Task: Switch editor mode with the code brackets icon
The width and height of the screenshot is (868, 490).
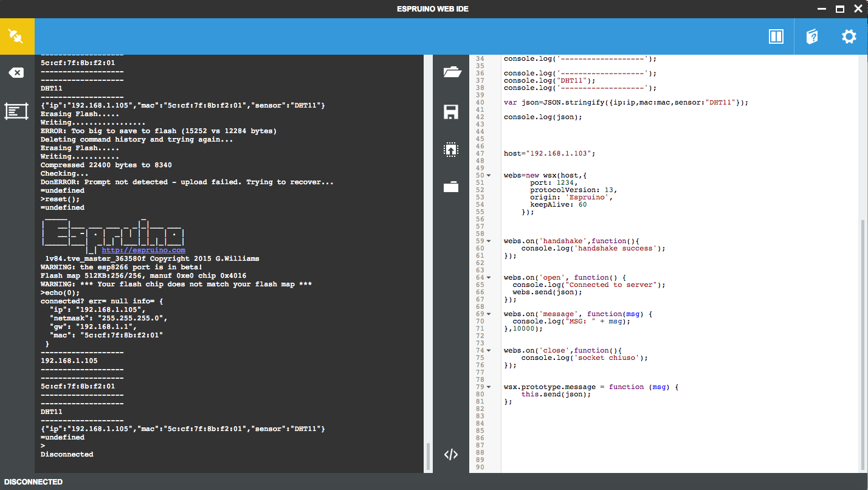Action: 451,455
